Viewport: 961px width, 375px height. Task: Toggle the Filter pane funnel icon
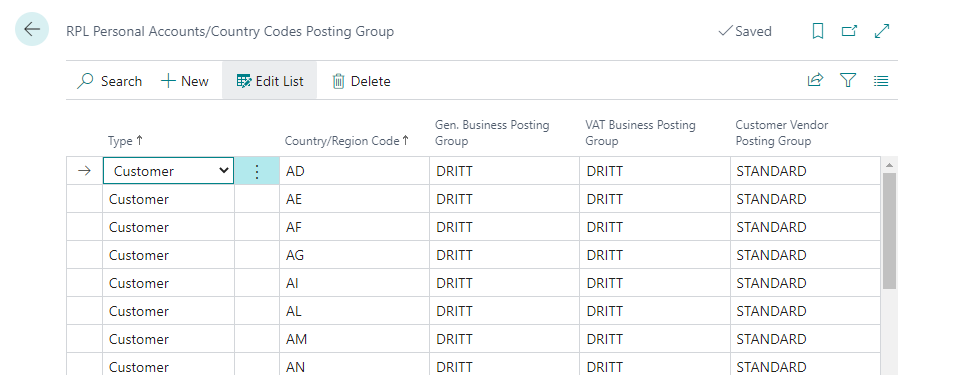tap(848, 80)
